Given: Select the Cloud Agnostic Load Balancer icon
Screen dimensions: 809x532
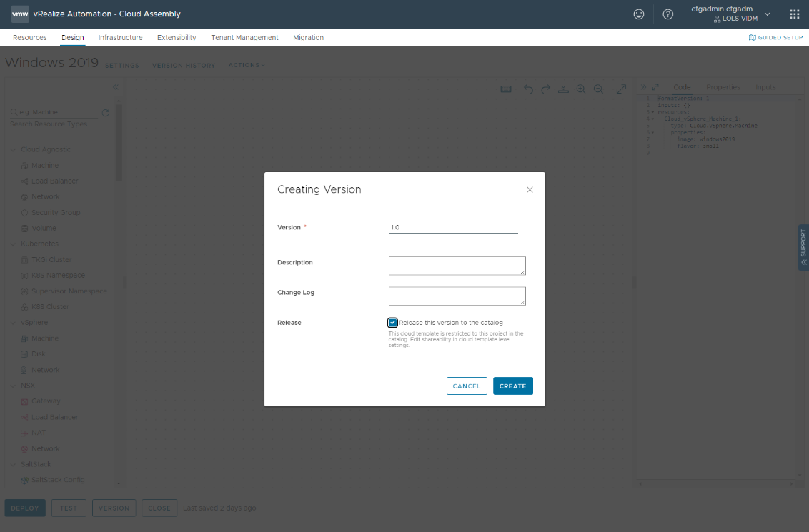Looking at the screenshot, I should 24,181.
